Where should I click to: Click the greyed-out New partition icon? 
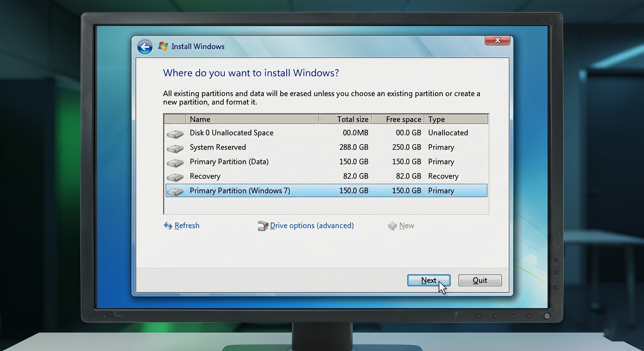coord(392,226)
